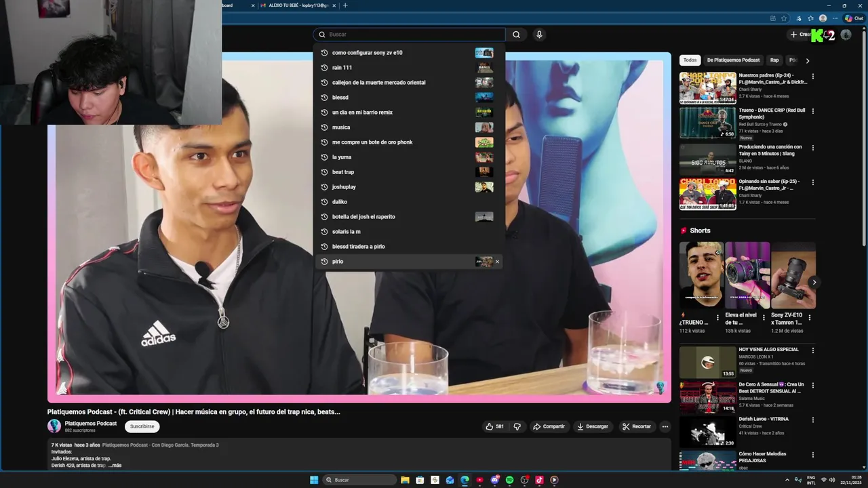Select the 'Todos' filter chip
868x488 pixels.
click(x=690, y=60)
